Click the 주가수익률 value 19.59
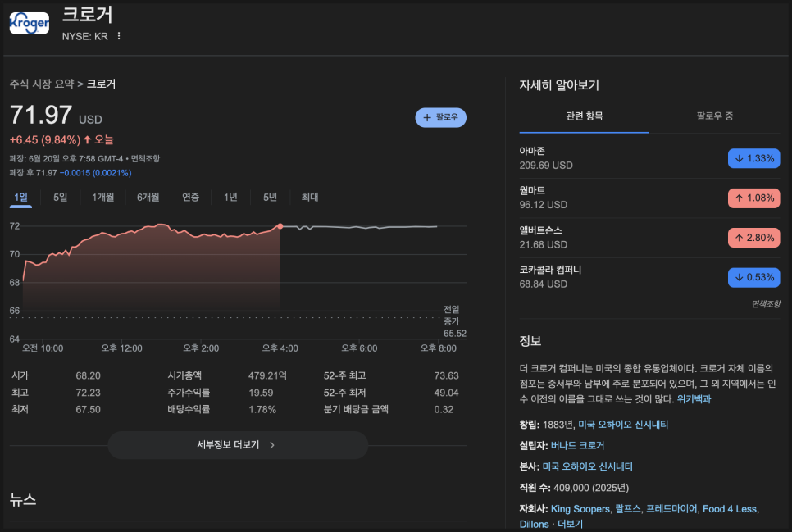 pyautogui.click(x=261, y=393)
